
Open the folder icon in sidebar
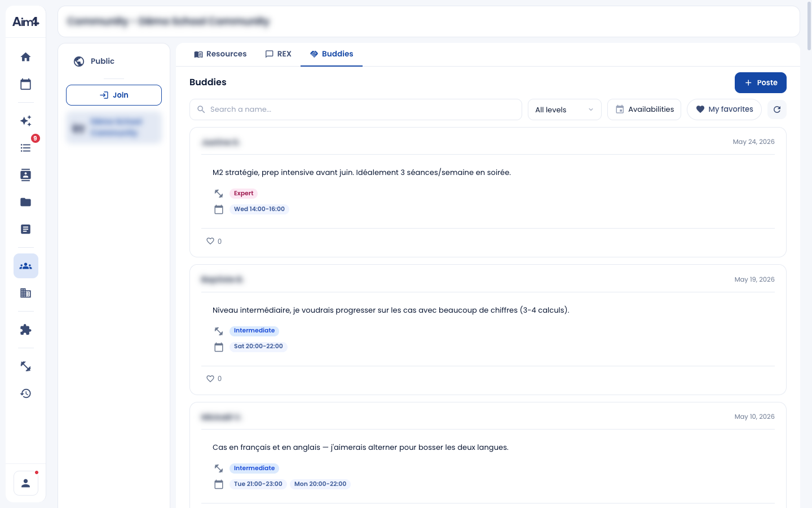[26, 202]
